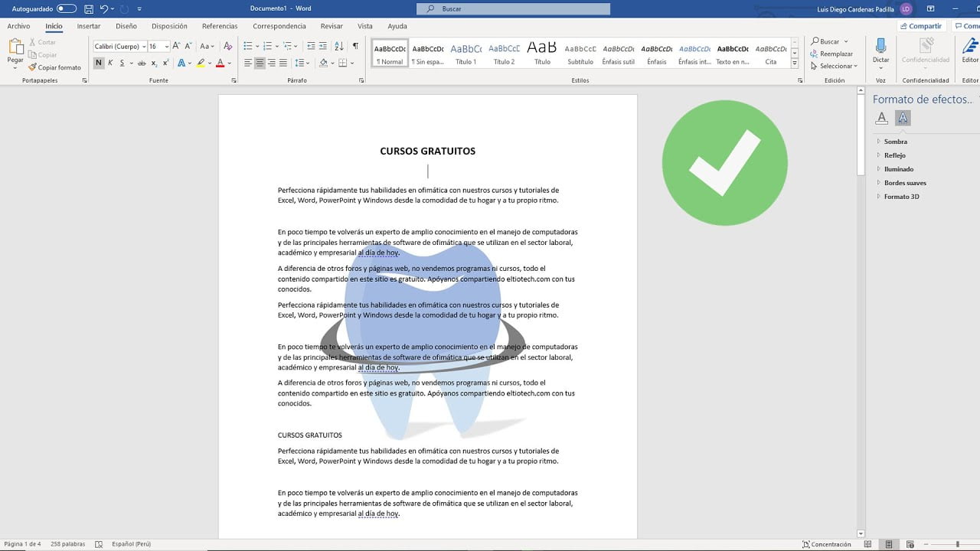Screen dimensions: 980x551
Task: Apply the Título 1 style
Action: click(x=465, y=54)
